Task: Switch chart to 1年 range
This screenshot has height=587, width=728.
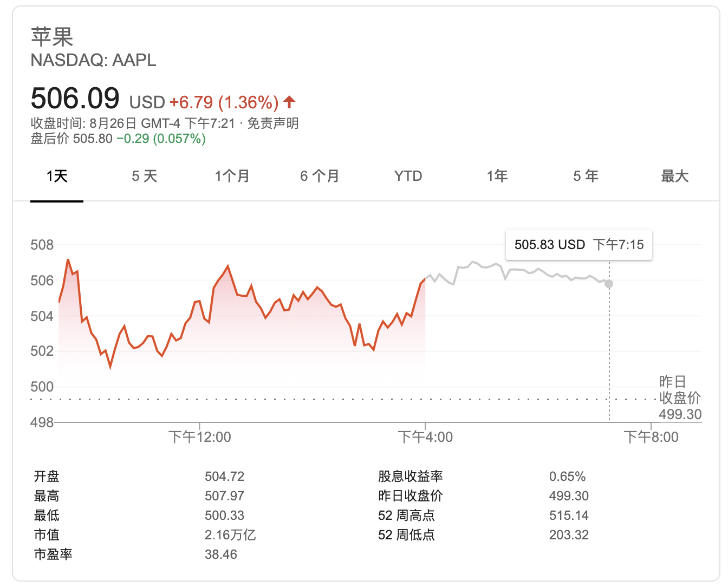Action: [x=497, y=176]
